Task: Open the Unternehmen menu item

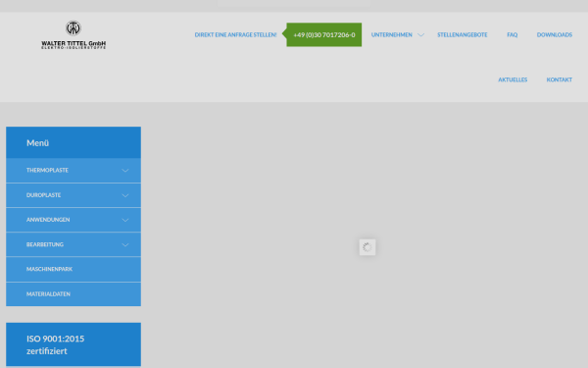Action: [x=391, y=35]
